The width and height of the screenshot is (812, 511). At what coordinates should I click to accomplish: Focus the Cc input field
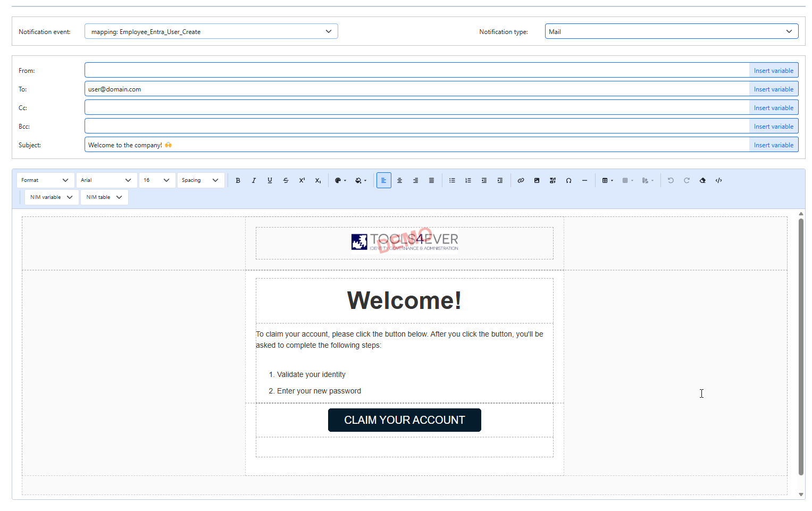point(417,107)
